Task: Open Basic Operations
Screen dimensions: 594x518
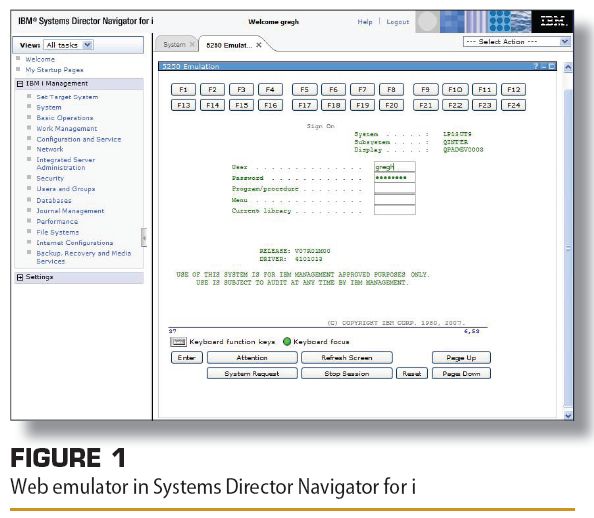Action: 65,118
